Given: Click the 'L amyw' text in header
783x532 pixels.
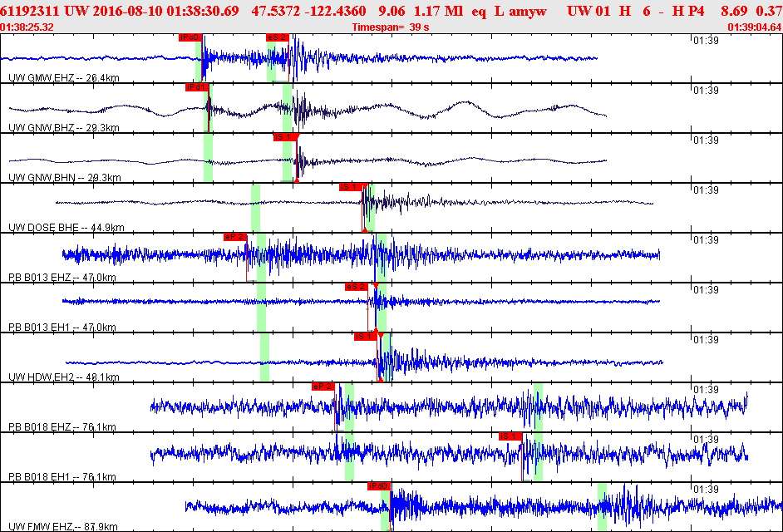Looking at the screenshot, I should 520,11.
